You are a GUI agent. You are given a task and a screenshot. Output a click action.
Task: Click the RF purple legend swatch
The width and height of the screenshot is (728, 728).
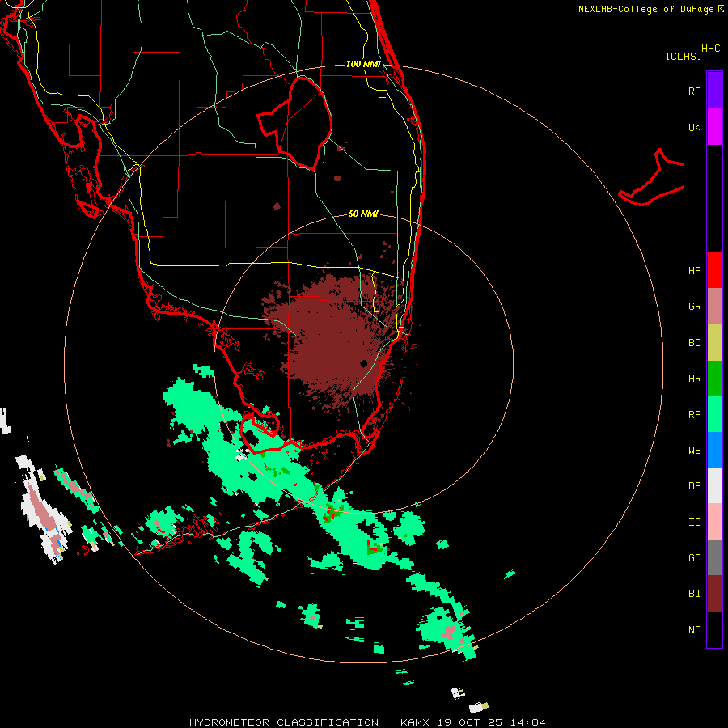point(714,91)
